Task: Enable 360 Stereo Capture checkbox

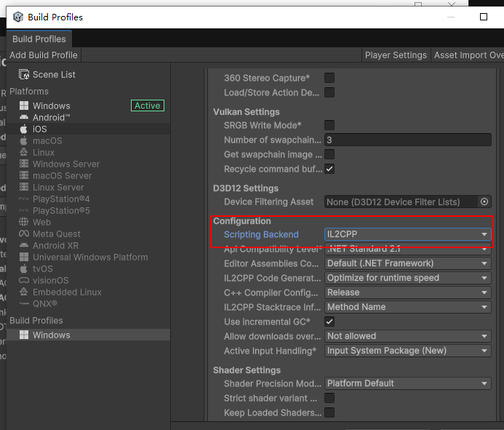Action: tap(329, 78)
